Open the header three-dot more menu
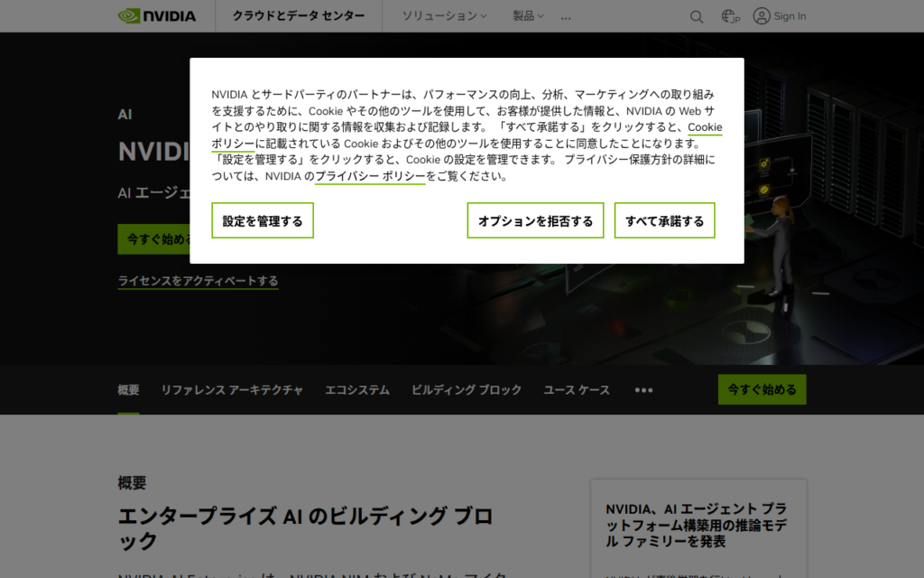Viewport: 924px width, 578px height. coord(566,17)
